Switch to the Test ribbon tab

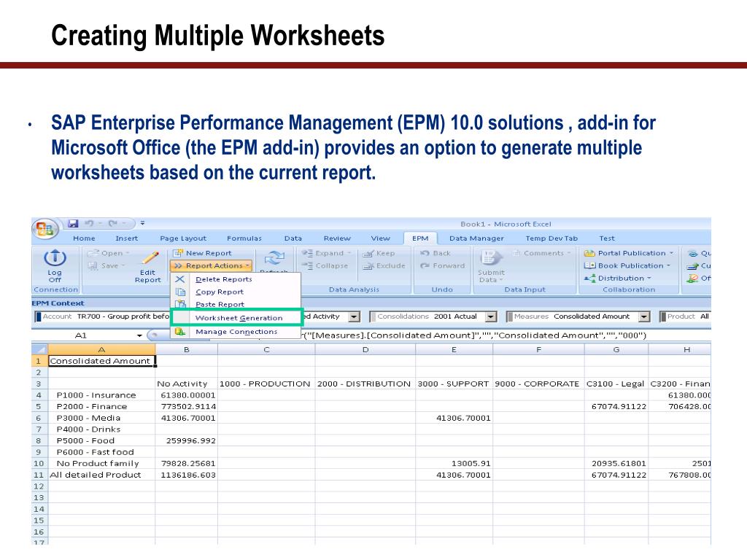point(606,238)
